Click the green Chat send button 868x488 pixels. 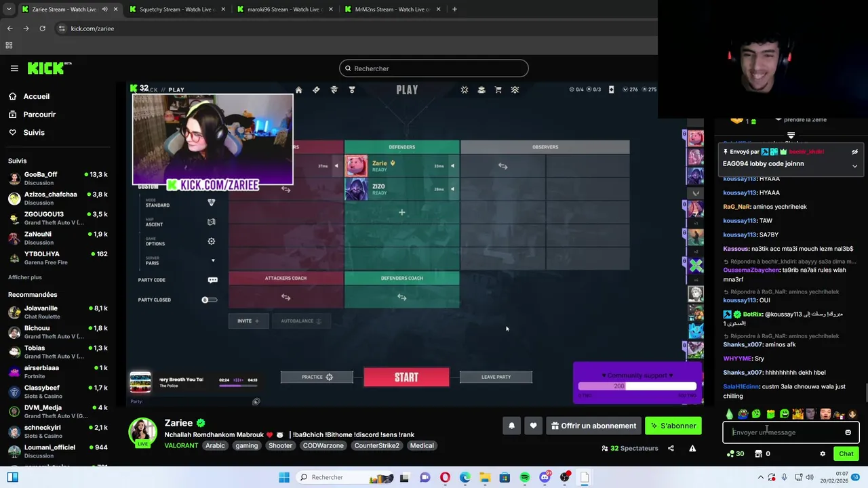point(846,454)
